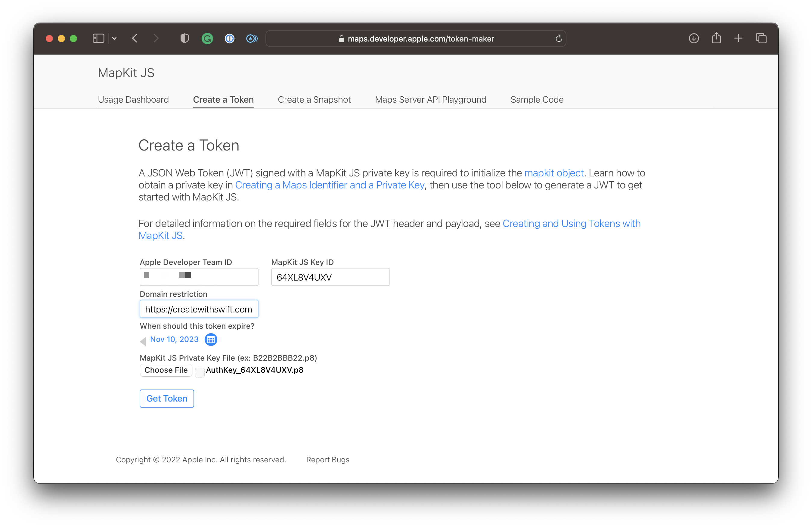Screen dimensions: 812x528
Task: Open the 1Password extension icon
Action: 230,39
